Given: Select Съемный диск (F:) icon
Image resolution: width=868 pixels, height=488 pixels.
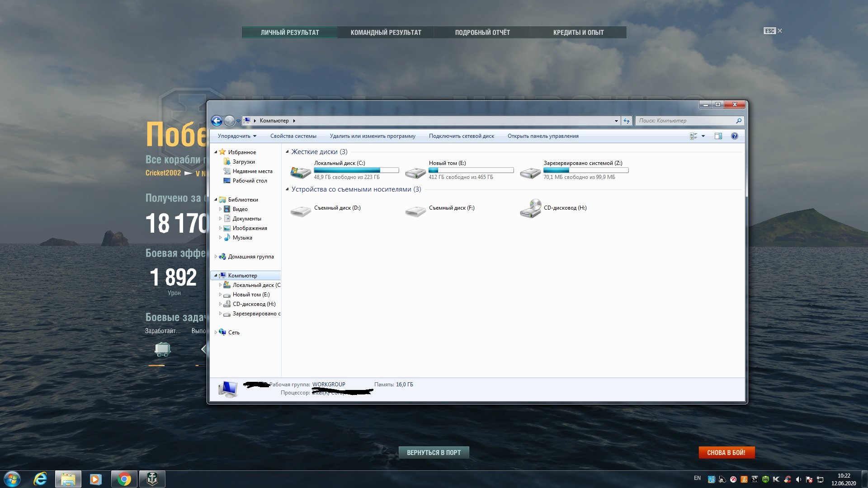Looking at the screenshot, I should point(415,210).
